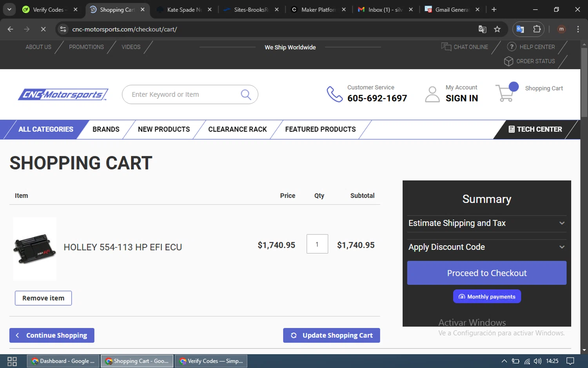Click the forward navigation arrow
The height and width of the screenshot is (368, 588).
(x=27, y=29)
